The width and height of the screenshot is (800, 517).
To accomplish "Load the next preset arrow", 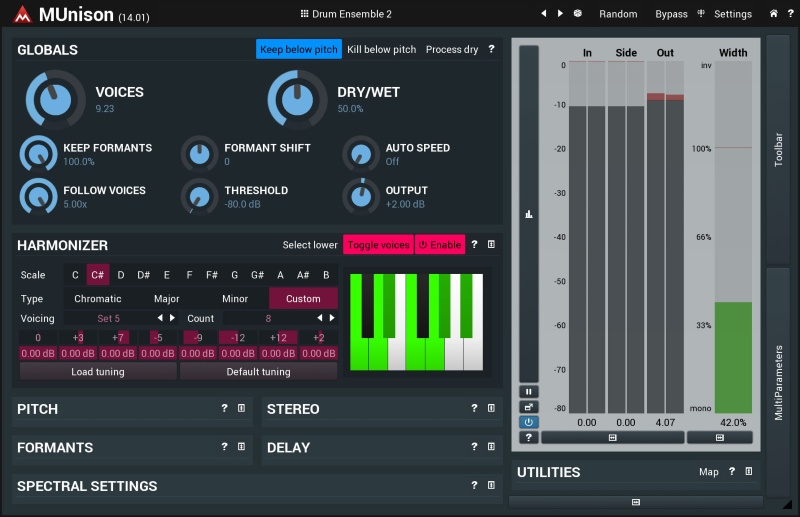I will (x=560, y=13).
